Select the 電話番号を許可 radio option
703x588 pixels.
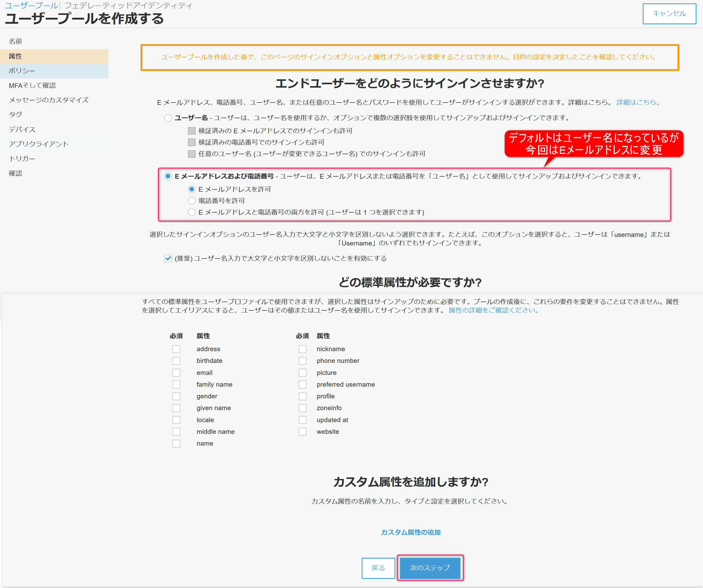pos(191,201)
